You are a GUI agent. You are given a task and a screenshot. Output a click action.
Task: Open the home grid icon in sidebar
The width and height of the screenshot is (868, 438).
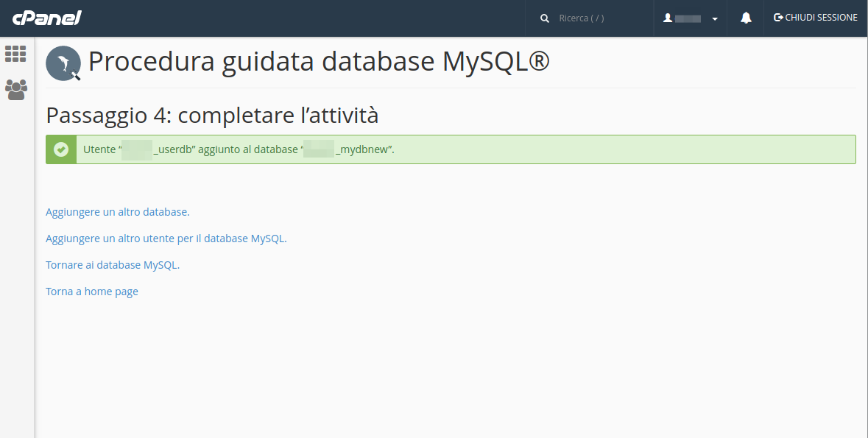[x=15, y=54]
